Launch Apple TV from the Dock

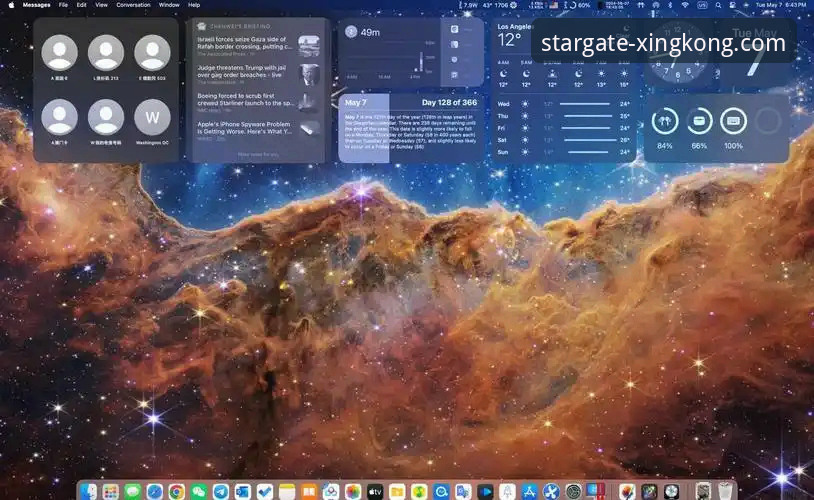(375, 491)
